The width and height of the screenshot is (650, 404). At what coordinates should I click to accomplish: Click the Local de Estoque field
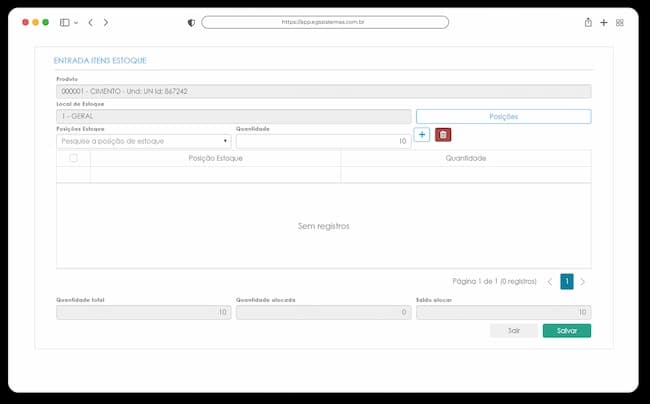click(234, 116)
